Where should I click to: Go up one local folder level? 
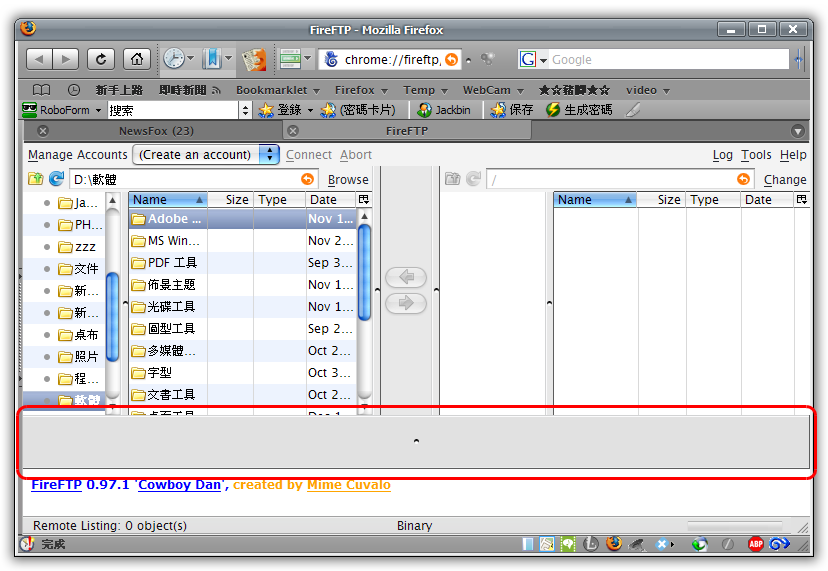pyautogui.click(x=36, y=179)
